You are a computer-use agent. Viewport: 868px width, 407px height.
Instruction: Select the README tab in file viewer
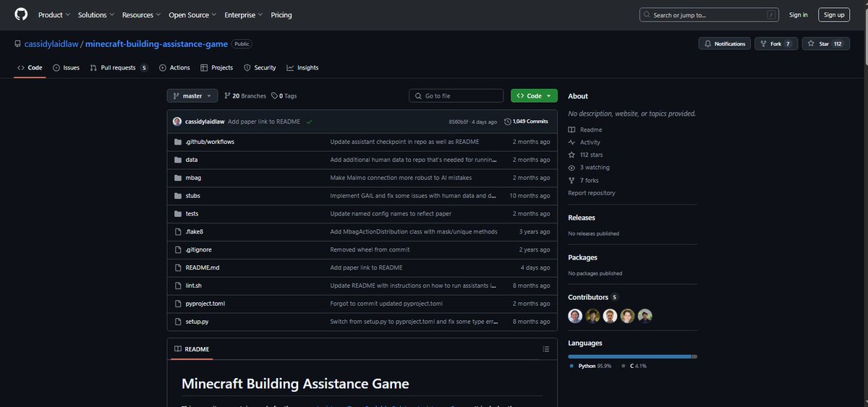tap(192, 349)
